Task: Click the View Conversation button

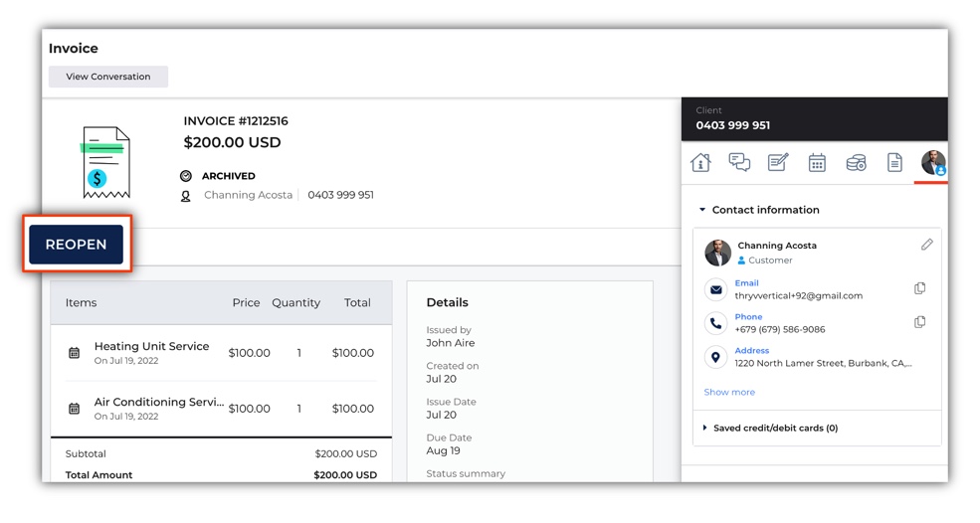Action: pos(108,77)
